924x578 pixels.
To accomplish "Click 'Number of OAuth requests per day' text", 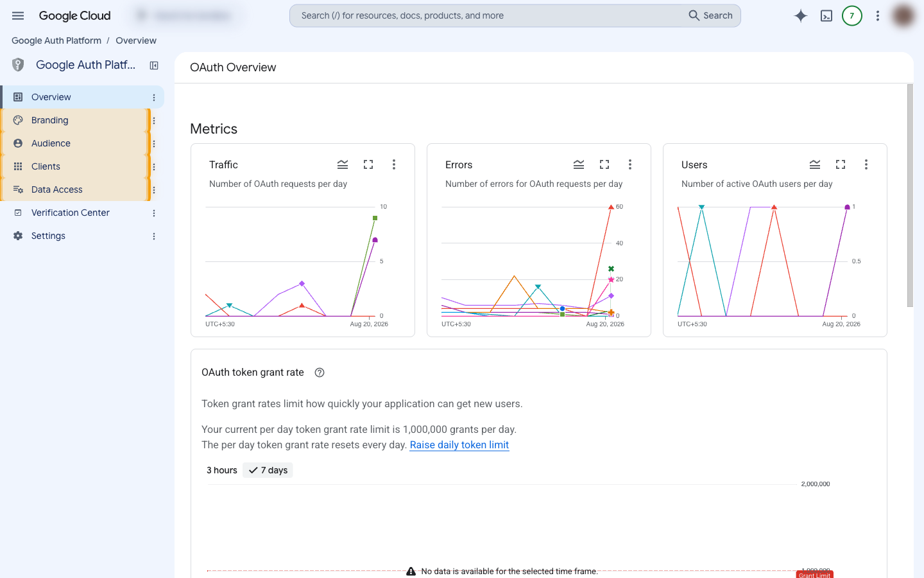I will tap(278, 184).
